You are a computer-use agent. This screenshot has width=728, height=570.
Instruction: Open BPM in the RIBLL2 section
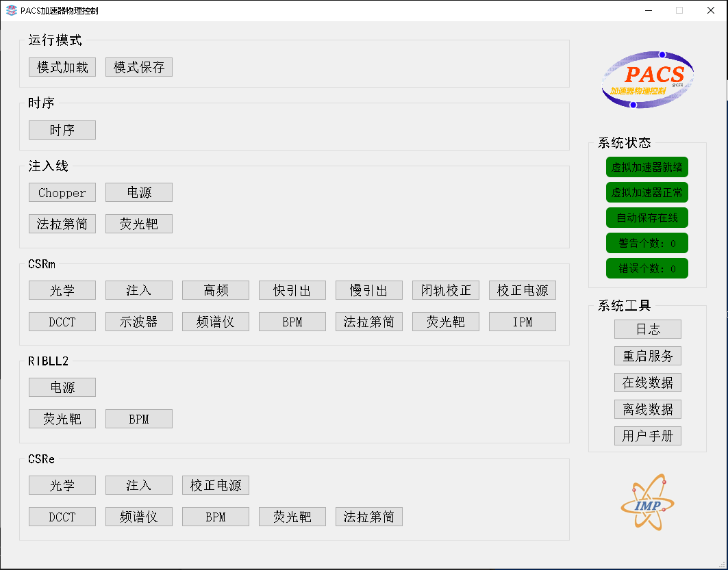[139, 419]
